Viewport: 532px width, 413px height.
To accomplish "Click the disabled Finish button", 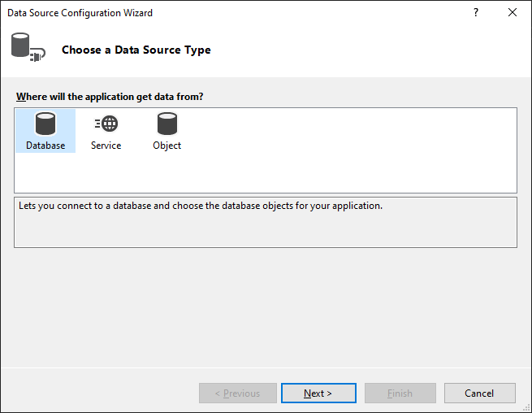I will [400, 393].
